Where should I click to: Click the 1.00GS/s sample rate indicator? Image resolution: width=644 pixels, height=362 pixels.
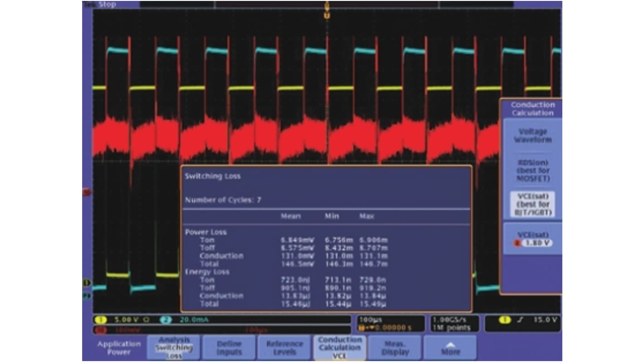point(449,320)
